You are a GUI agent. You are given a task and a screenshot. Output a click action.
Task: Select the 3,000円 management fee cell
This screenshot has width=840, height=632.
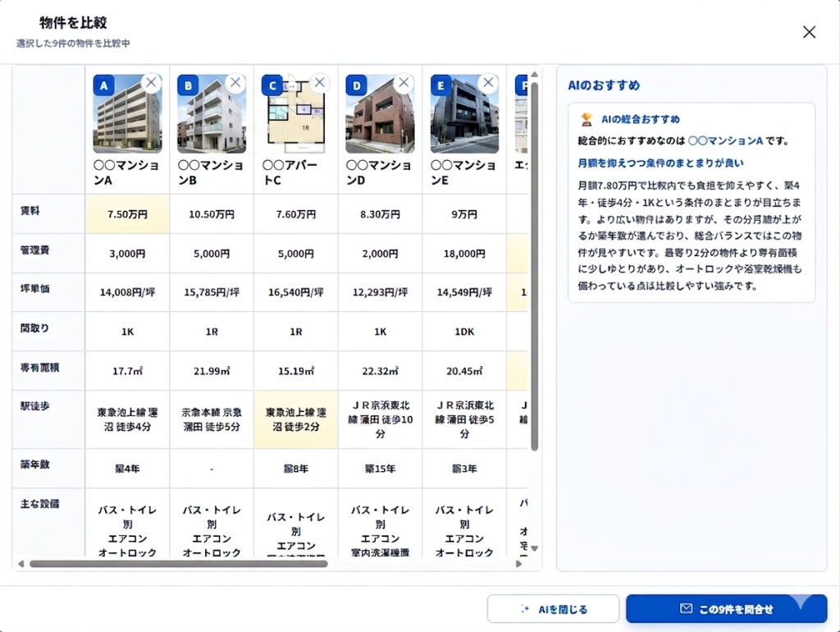[x=127, y=253]
